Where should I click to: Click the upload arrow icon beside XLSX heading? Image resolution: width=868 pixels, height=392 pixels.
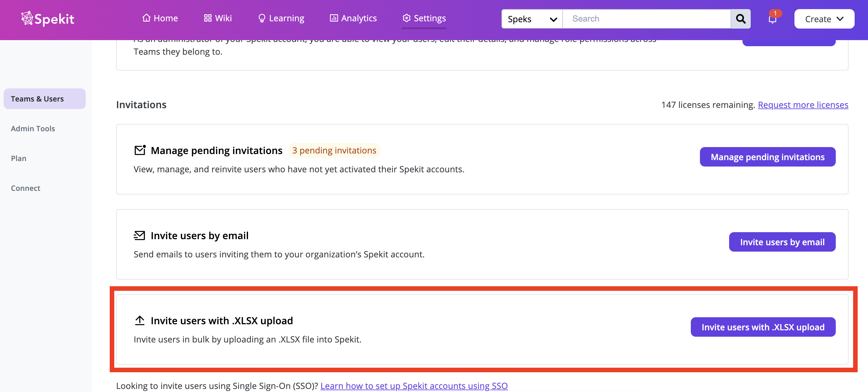(139, 321)
